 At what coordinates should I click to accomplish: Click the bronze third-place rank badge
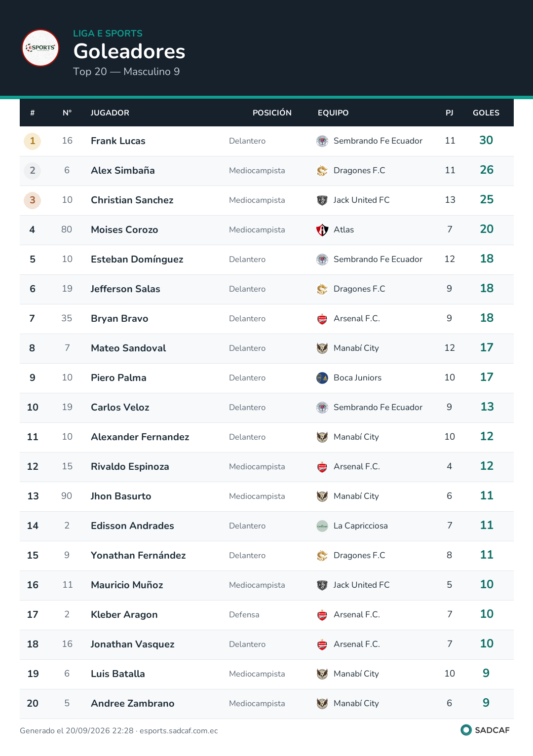coord(33,200)
